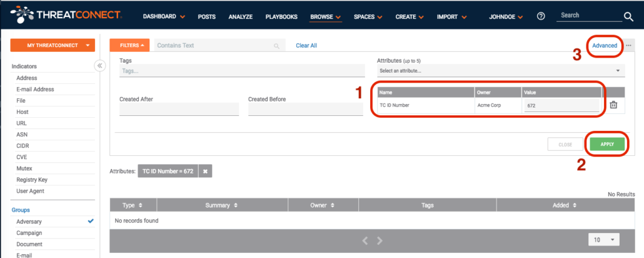The image size is (644, 258).
Task: Click the Contains Text filter field
Action: (x=219, y=45)
